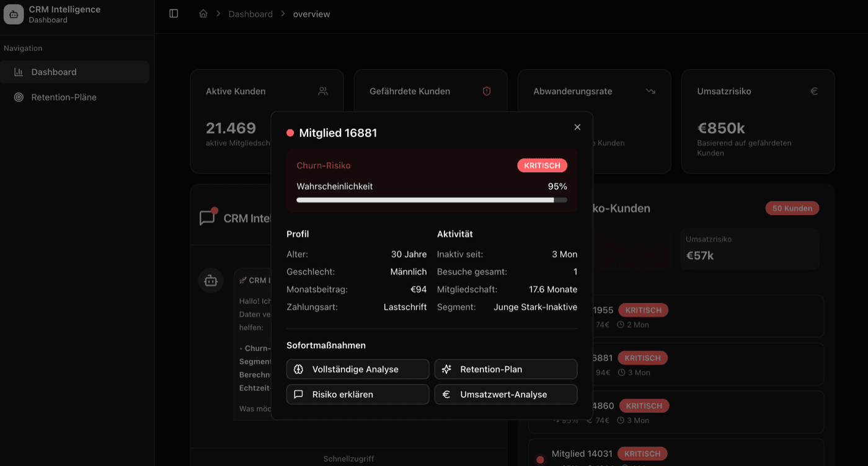The width and height of the screenshot is (868, 466).
Task: Close the Mitglied 16881 dialog
Action: tap(577, 127)
